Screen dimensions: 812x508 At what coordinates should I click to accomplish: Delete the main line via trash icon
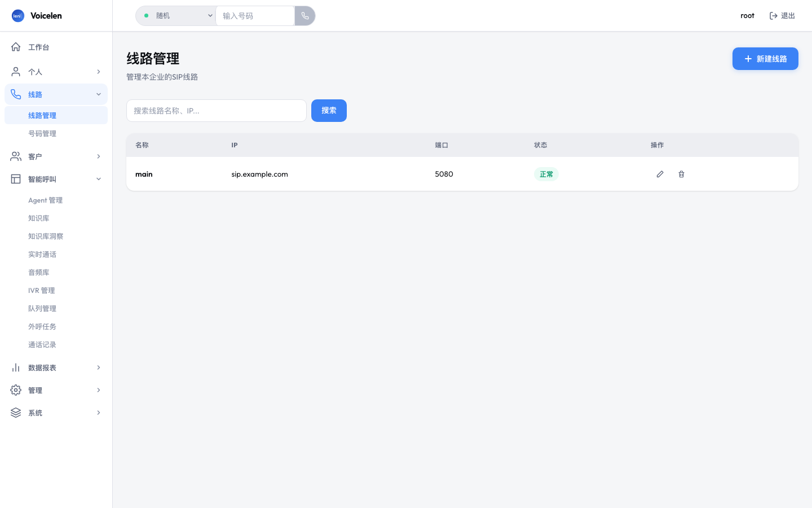[x=681, y=174]
